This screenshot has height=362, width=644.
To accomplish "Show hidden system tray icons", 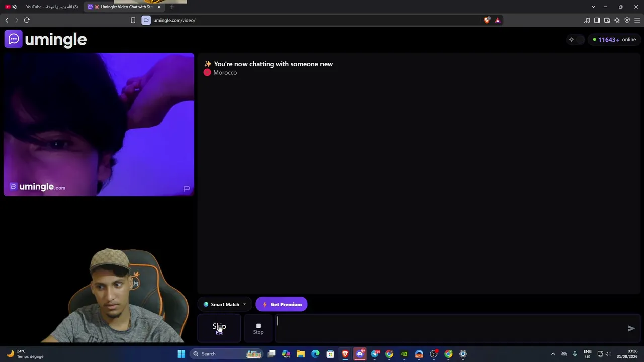I will (x=553, y=354).
